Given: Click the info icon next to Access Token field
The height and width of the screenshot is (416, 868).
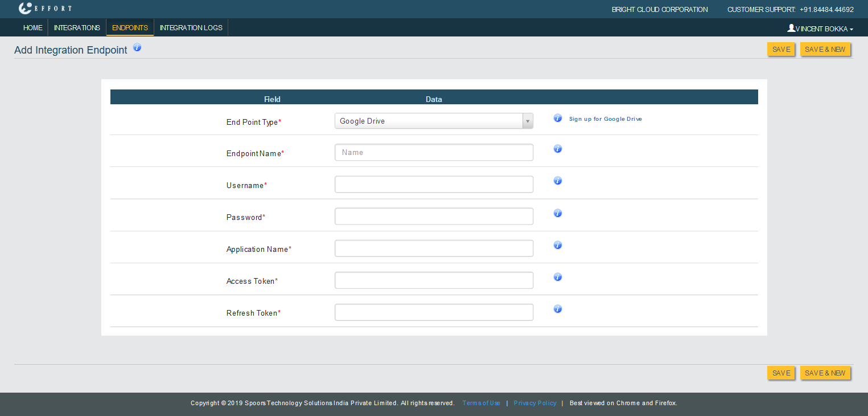Looking at the screenshot, I should coord(558,277).
